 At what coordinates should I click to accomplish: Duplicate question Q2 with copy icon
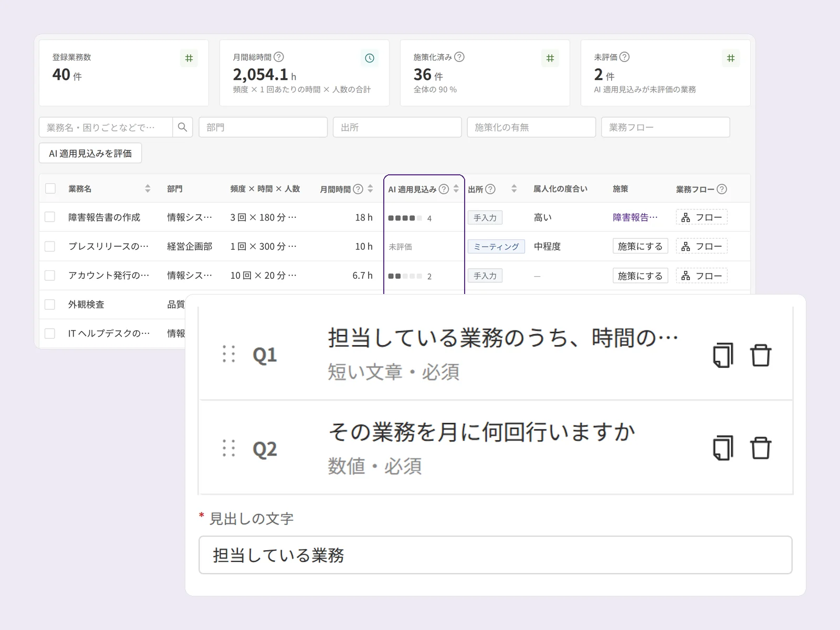[x=723, y=448]
